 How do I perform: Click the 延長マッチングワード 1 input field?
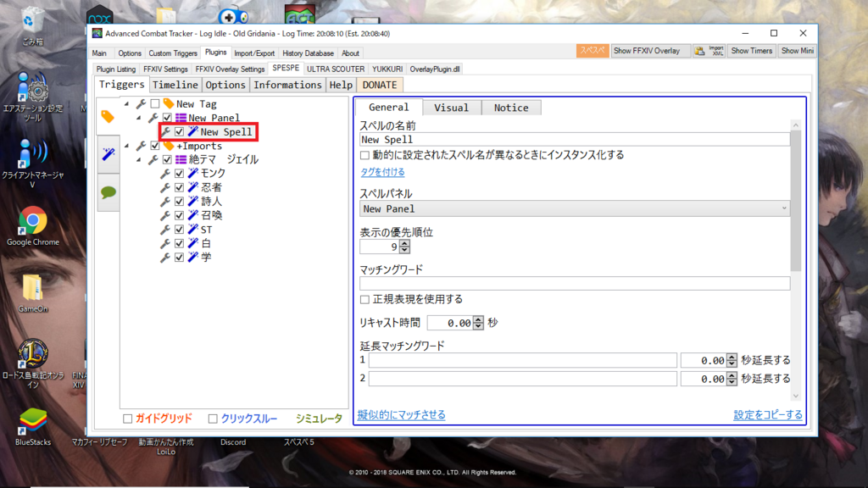pyautogui.click(x=522, y=360)
